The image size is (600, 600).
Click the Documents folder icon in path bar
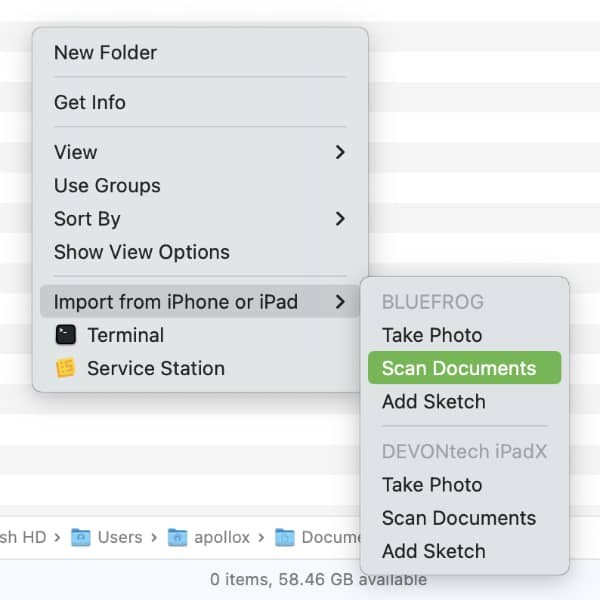(x=285, y=538)
